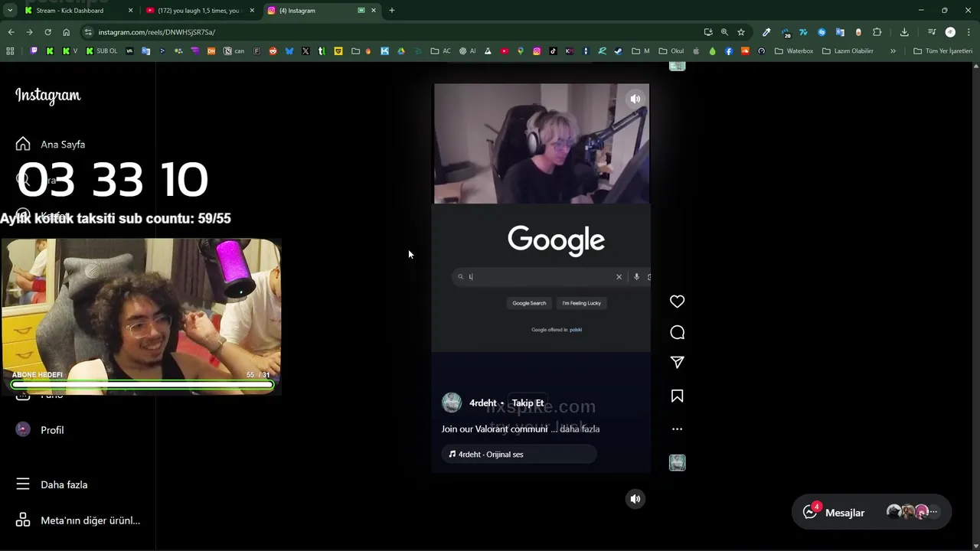Screen dimensions: 980x551
Task: Click the audio cover thumbnail beside the reel
Action: tap(677, 462)
